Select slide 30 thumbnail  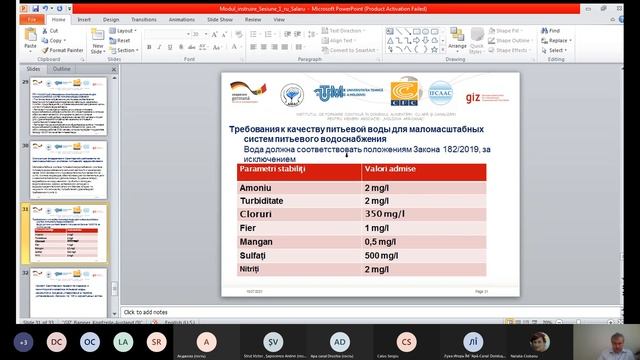(x=69, y=170)
